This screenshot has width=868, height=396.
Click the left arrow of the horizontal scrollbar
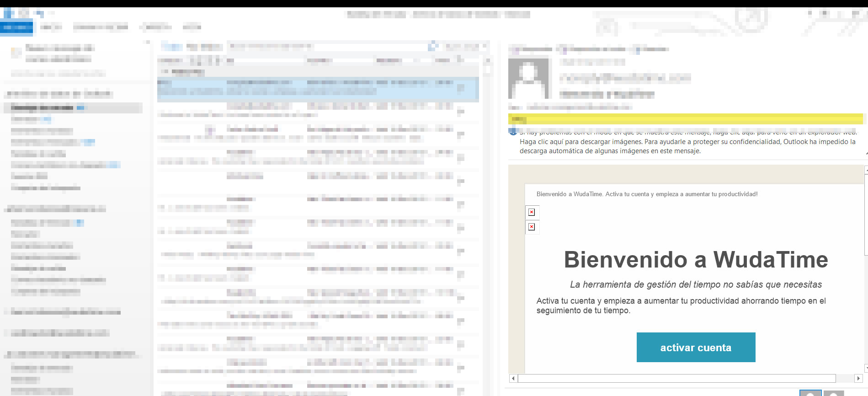[x=513, y=378]
